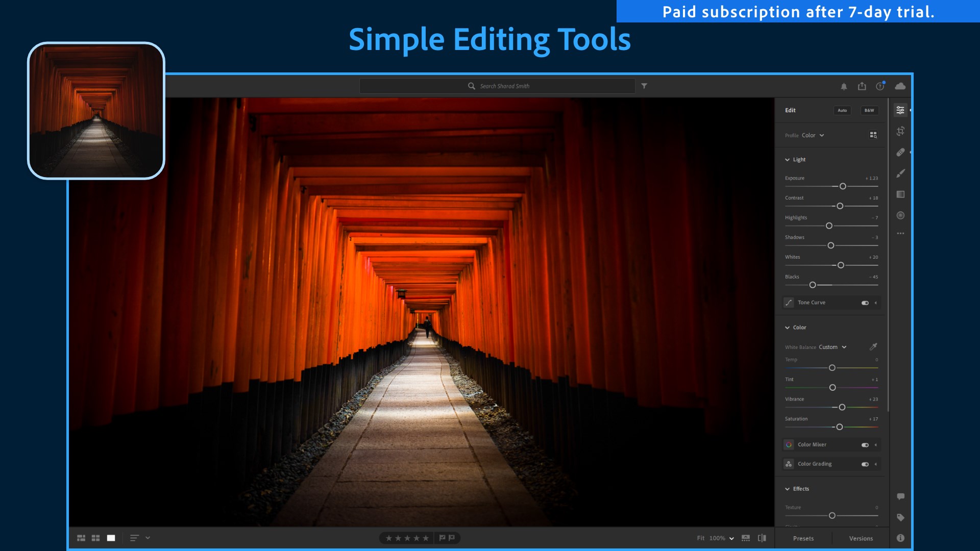Viewport: 980px width, 551px height.
Task: Collapse the Light section
Action: (788, 160)
